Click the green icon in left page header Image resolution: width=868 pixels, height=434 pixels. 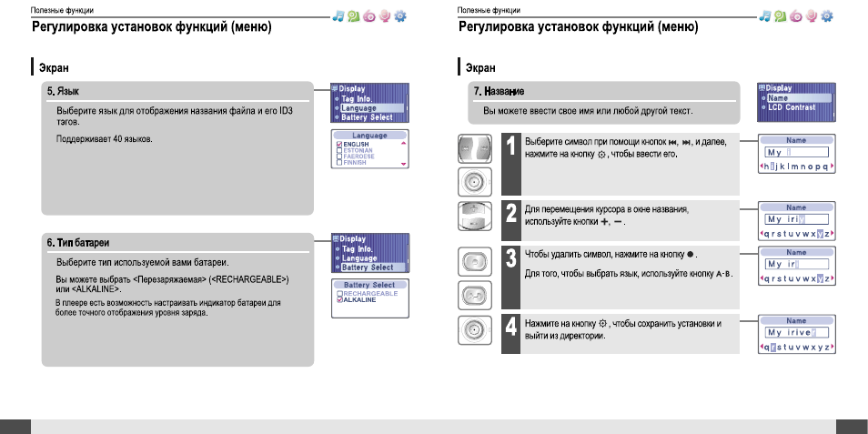354,16
